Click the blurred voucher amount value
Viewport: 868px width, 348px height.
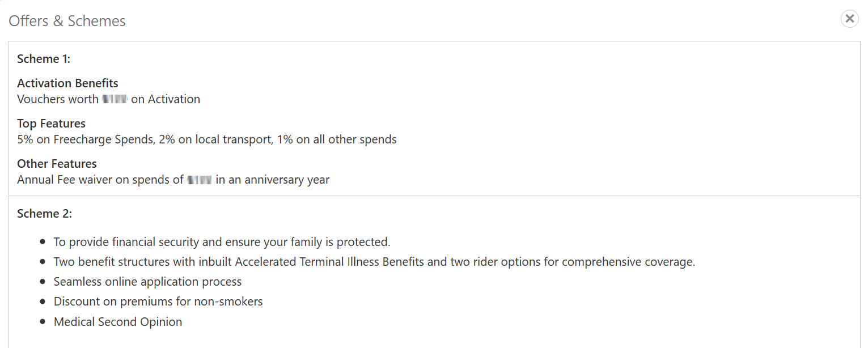click(115, 99)
